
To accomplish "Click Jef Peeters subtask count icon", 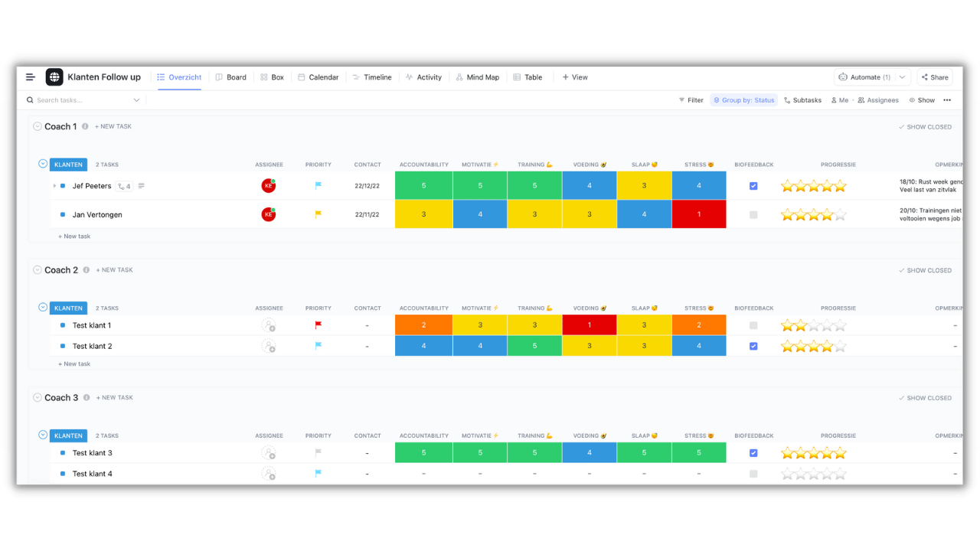I will tap(123, 186).
